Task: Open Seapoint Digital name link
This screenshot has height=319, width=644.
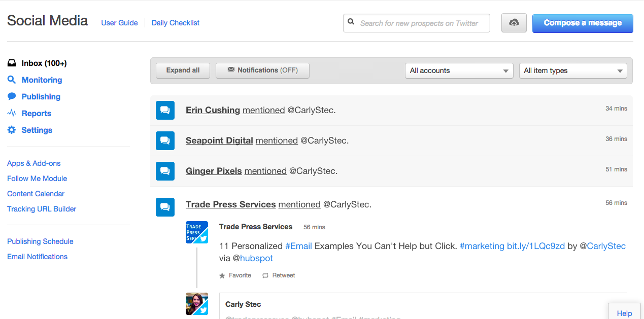Action: pos(219,140)
